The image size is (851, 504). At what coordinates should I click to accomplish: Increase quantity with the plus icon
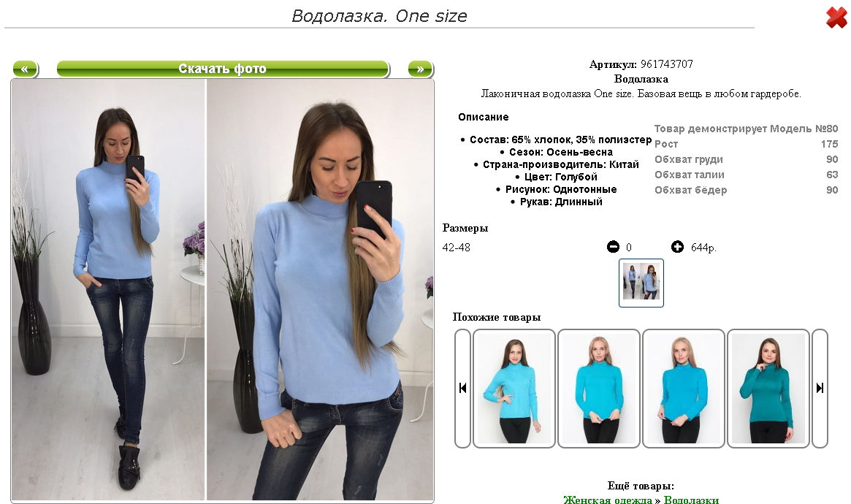click(x=677, y=247)
